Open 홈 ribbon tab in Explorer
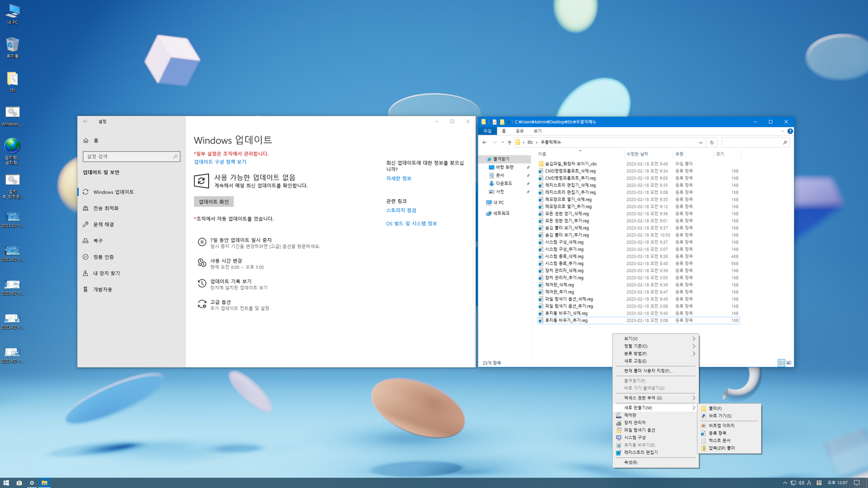Viewport: 868px width, 488px height. tap(504, 131)
